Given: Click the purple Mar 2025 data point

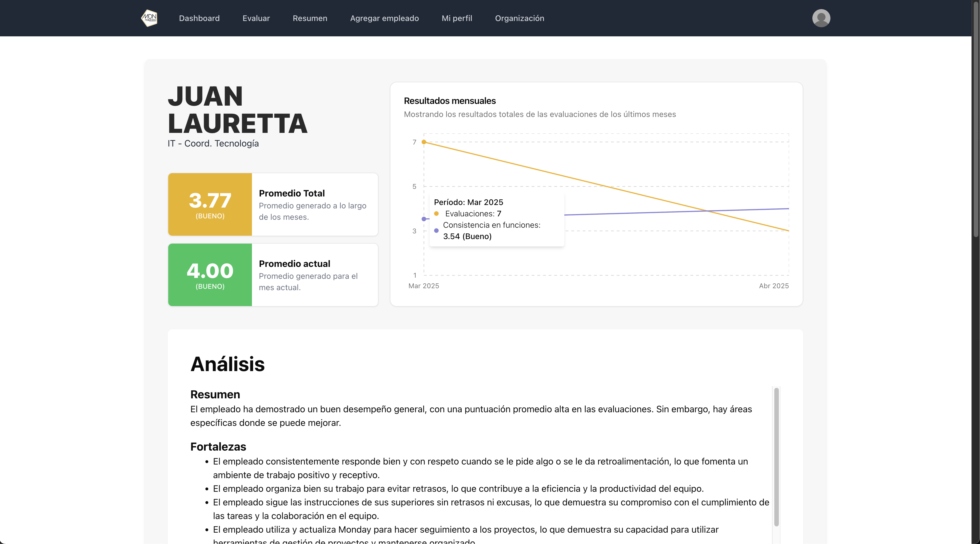Looking at the screenshot, I should click(x=424, y=219).
